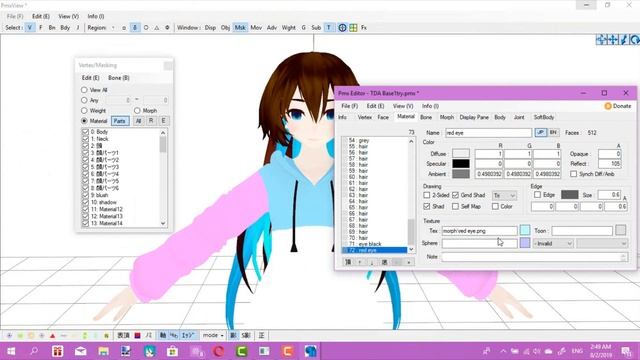Move selected material down one position
The width and height of the screenshot is (640, 360).
point(372,262)
